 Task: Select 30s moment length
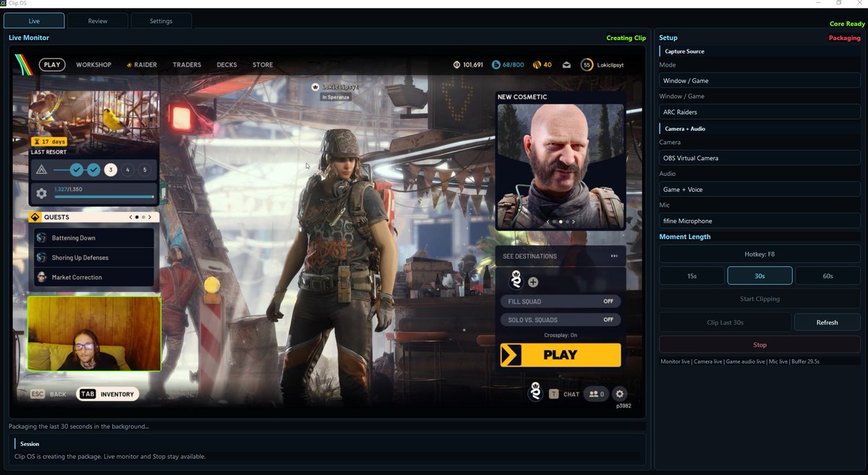click(x=759, y=276)
